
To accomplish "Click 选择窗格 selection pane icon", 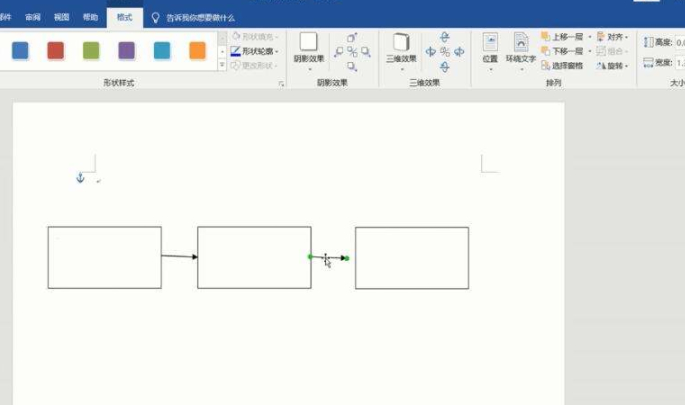I will tap(545, 65).
